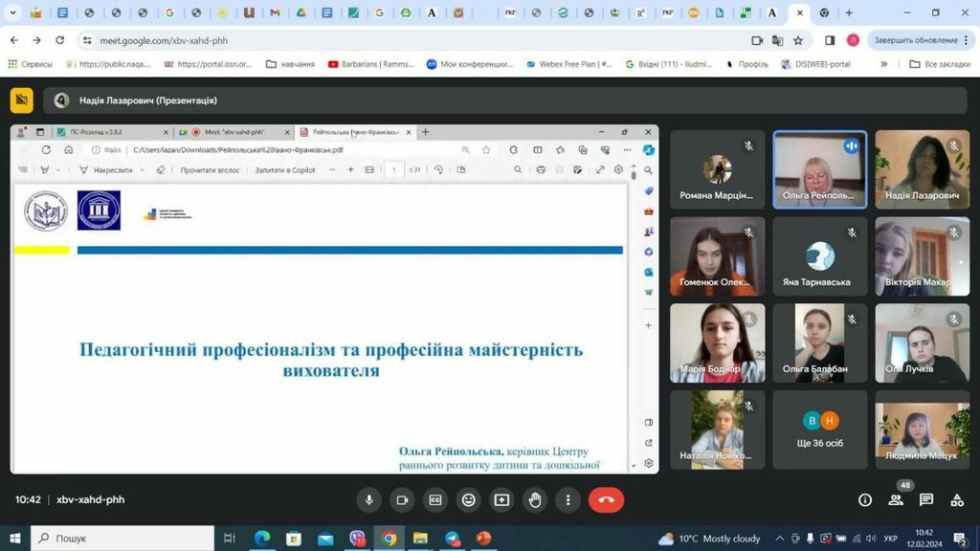980x551 pixels.
Task: Toggle the camera on or off
Action: [x=402, y=499]
